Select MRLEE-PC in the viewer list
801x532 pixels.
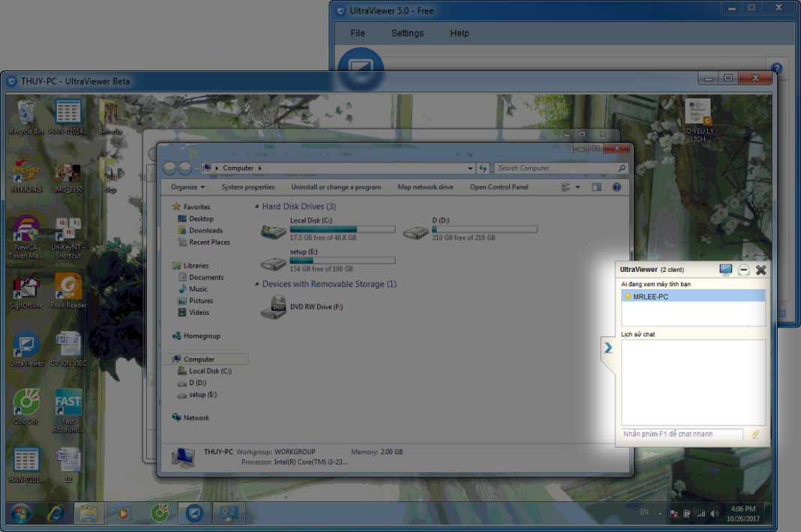click(650, 297)
